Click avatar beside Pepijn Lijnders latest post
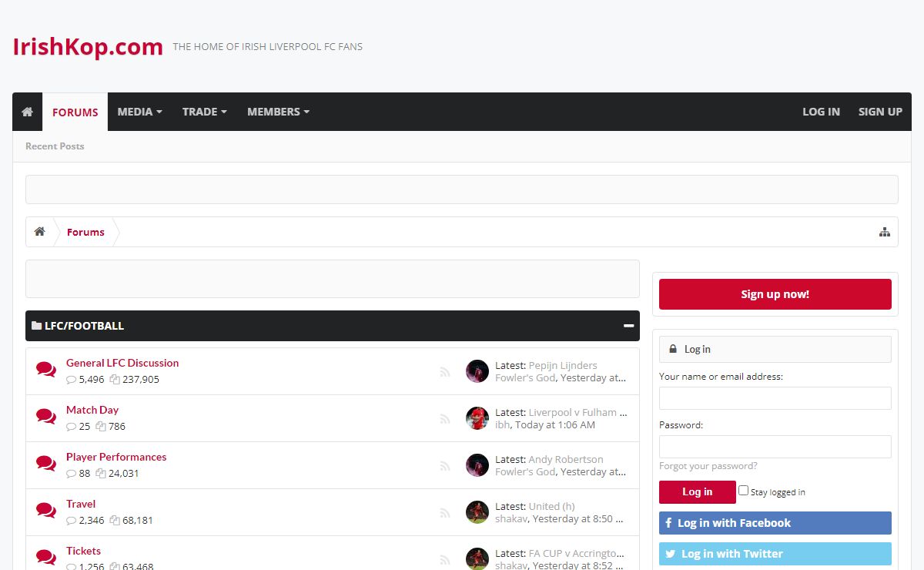 coord(477,371)
